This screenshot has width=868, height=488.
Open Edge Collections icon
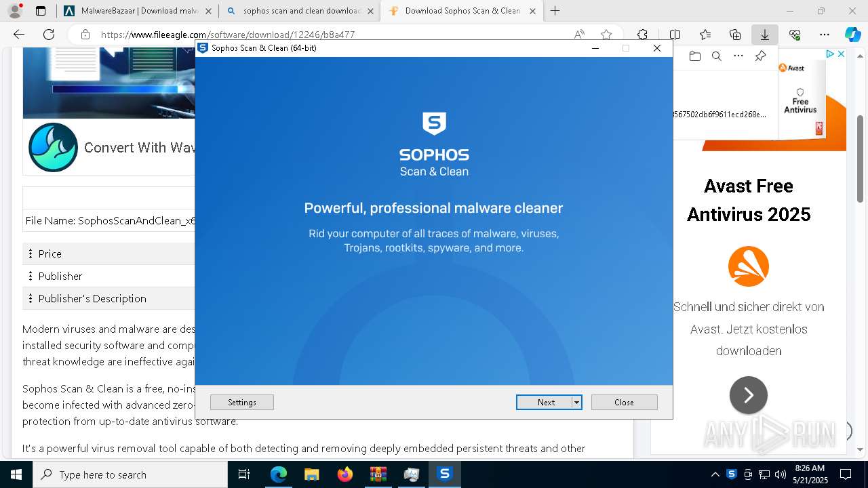click(735, 35)
